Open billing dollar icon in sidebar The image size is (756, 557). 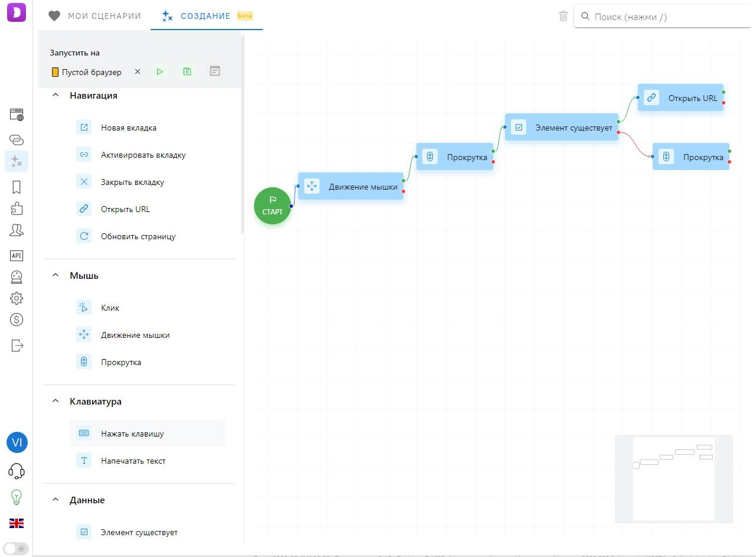17,320
